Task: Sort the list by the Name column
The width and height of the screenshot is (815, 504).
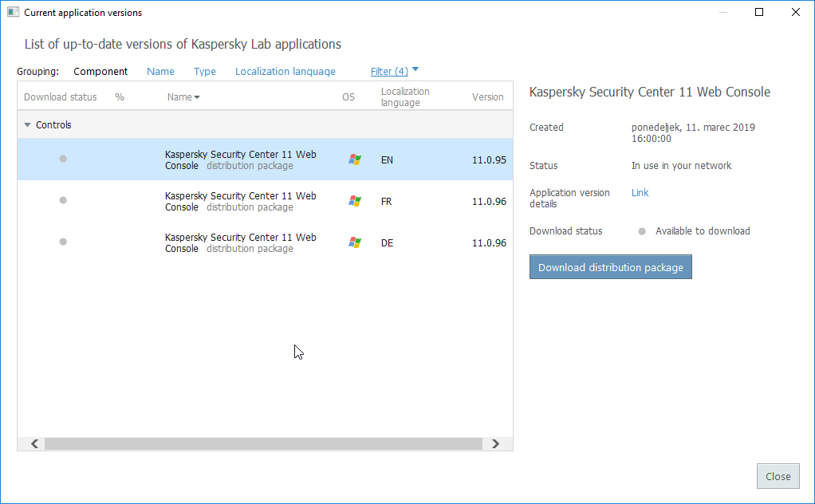Action: coord(183,97)
